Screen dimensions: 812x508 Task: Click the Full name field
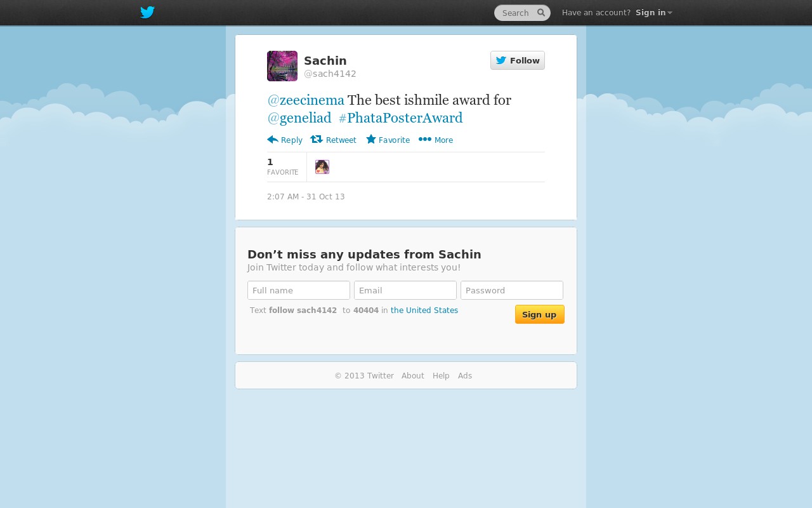point(299,290)
